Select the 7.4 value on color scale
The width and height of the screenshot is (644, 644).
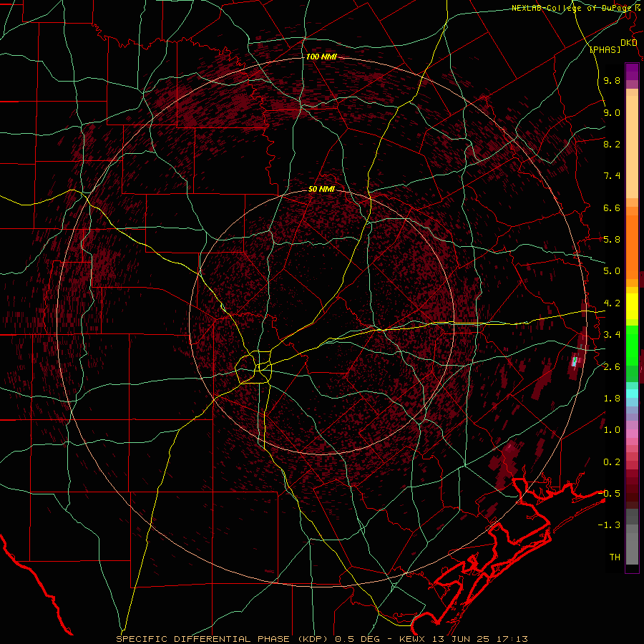point(612,176)
